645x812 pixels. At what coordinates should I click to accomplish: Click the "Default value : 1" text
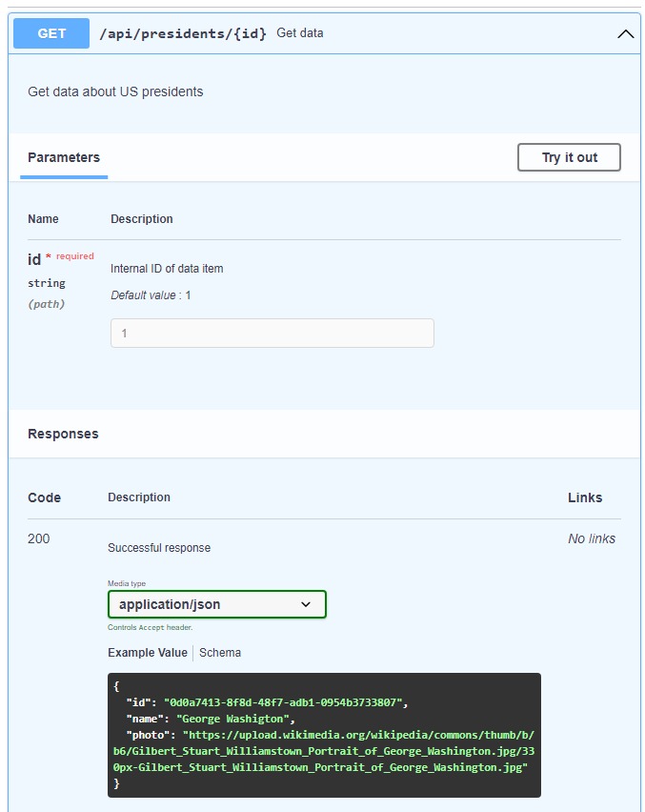(151, 295)
